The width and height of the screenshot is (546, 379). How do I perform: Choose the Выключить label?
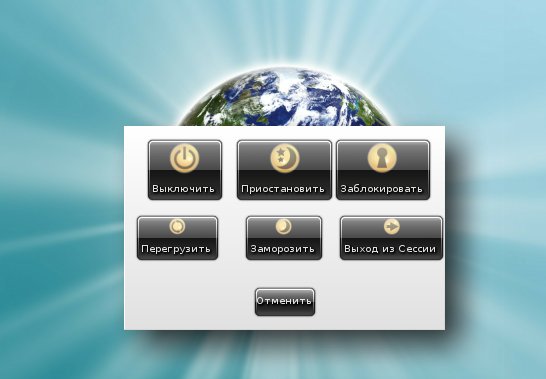[x=184, y=189]
